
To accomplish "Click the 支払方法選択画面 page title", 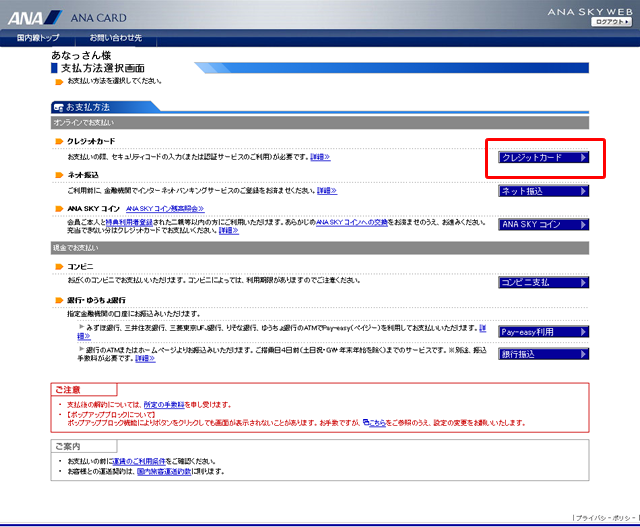I will tap(102, 68).
